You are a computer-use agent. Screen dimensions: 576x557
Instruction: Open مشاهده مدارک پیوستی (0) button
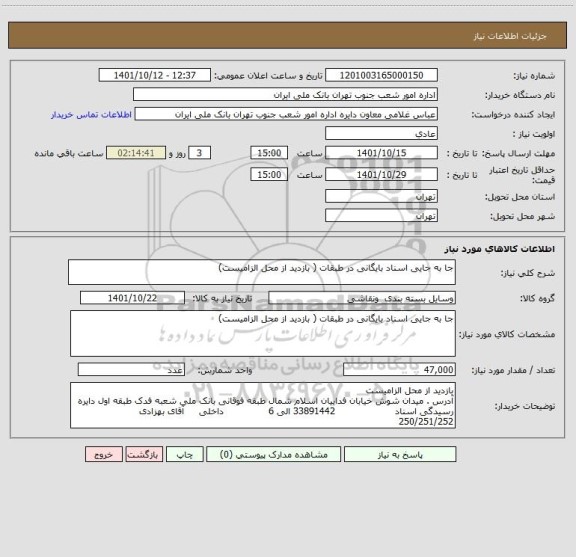click(273, 454)
